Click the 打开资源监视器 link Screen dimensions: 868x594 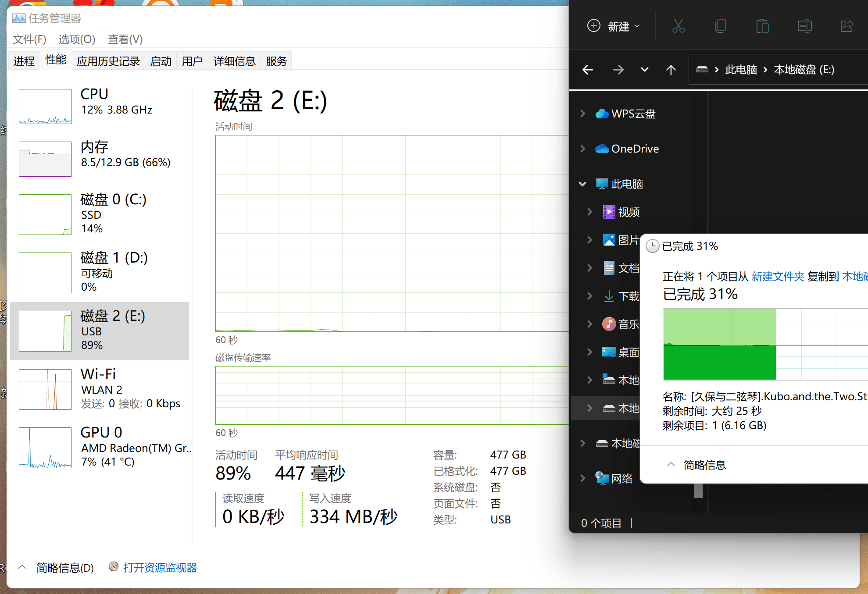coord(160,568)
